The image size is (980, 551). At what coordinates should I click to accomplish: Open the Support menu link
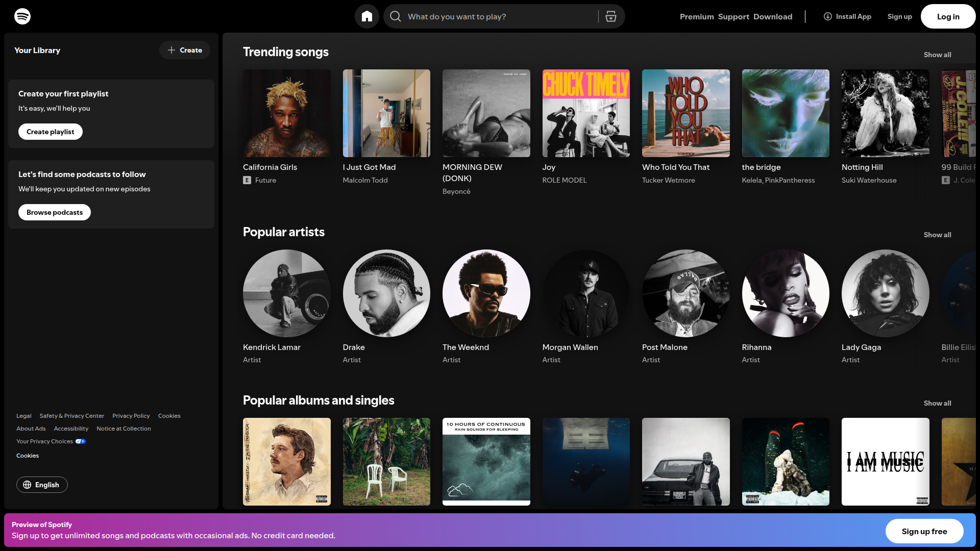(x=733, y=16)
